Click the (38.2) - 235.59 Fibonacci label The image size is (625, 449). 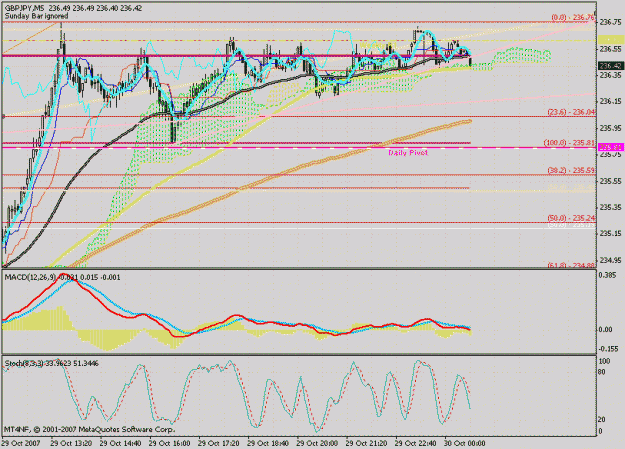coord(572,171)
